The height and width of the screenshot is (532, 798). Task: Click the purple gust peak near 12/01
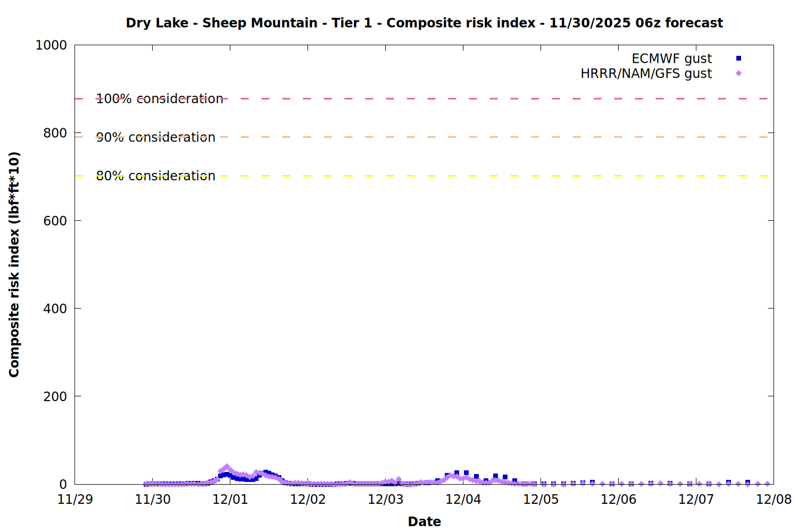click(227, 468)
